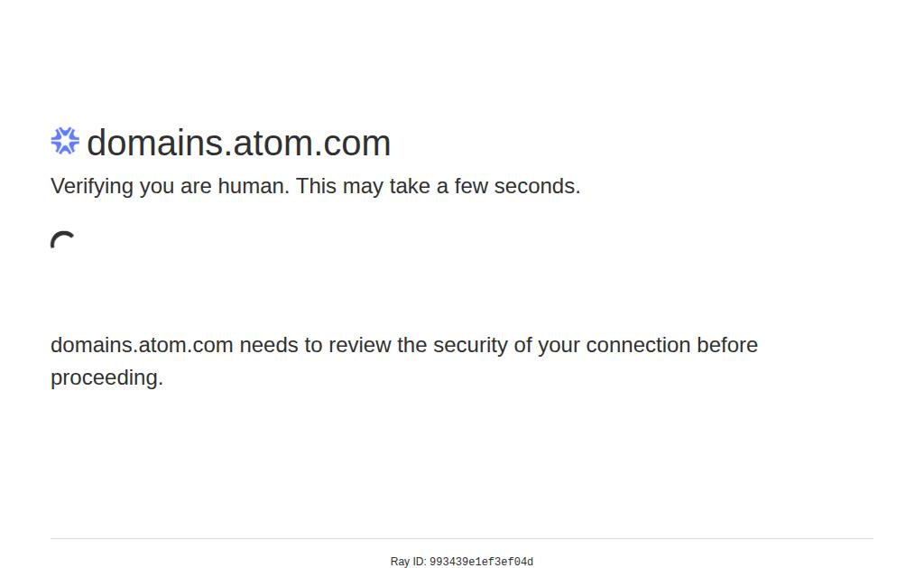
Task: Click the Atom starburst logo icon
Action: 65,141
